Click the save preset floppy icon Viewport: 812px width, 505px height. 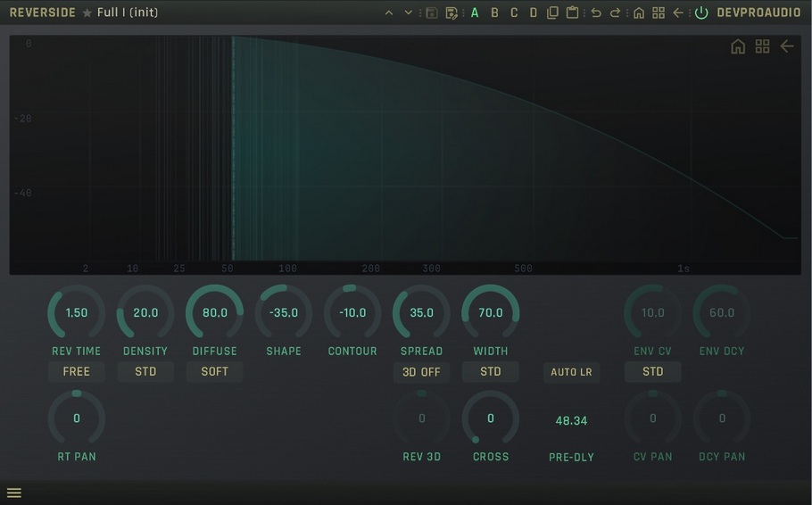tap(432, 12)
